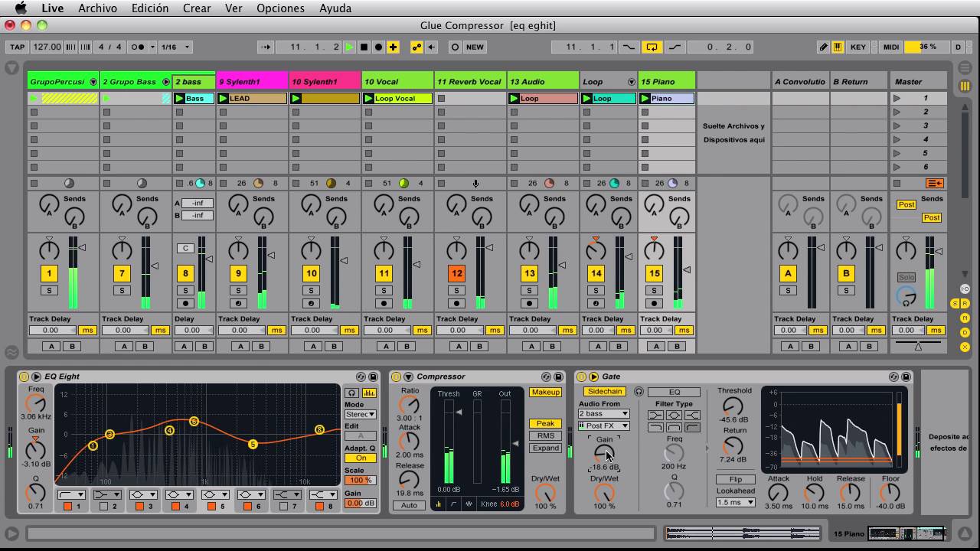Open the Ver menu
The image size is (980, 551).
[x=234, y=8]
